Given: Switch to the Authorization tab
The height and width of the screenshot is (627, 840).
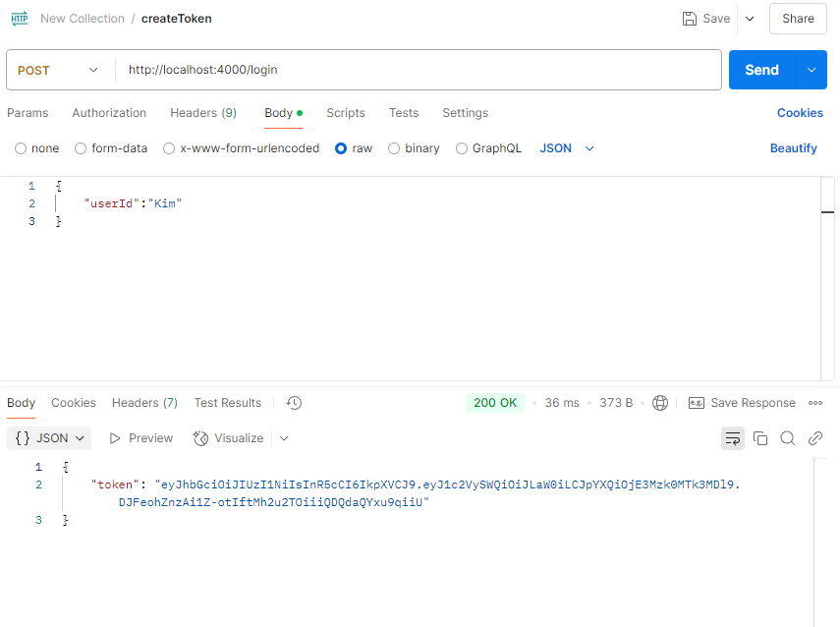Looking at the screenshot, I should [109, 113].
